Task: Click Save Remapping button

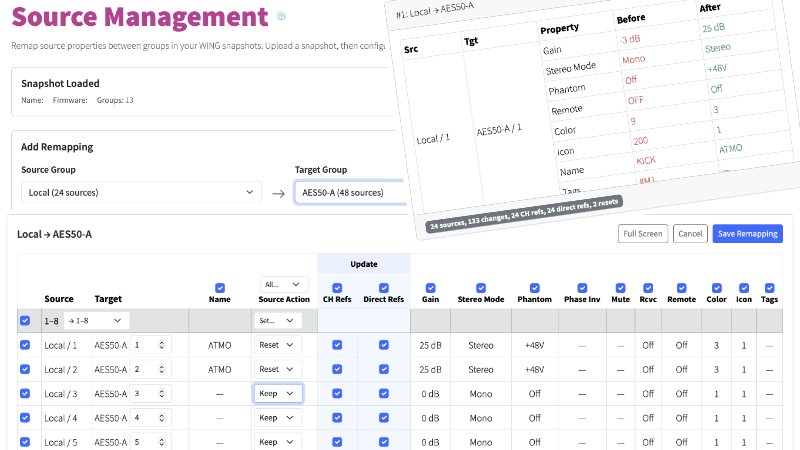Action: coord(747,234)
